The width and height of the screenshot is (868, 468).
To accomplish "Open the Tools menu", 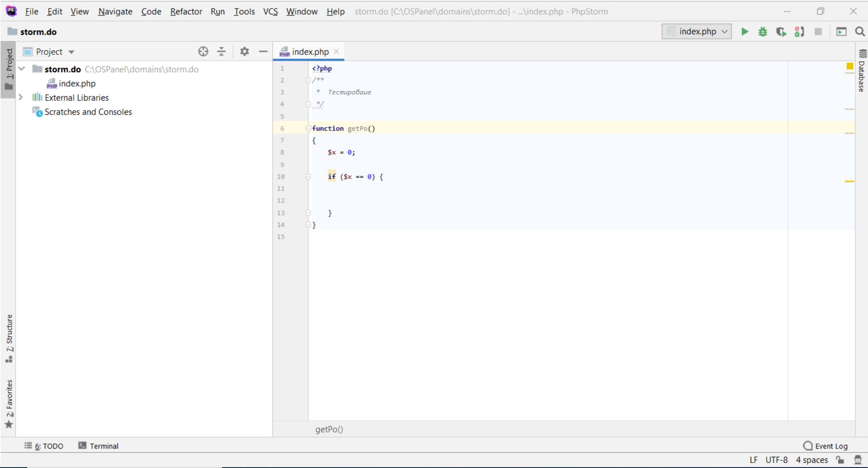I will pos(244,11).
